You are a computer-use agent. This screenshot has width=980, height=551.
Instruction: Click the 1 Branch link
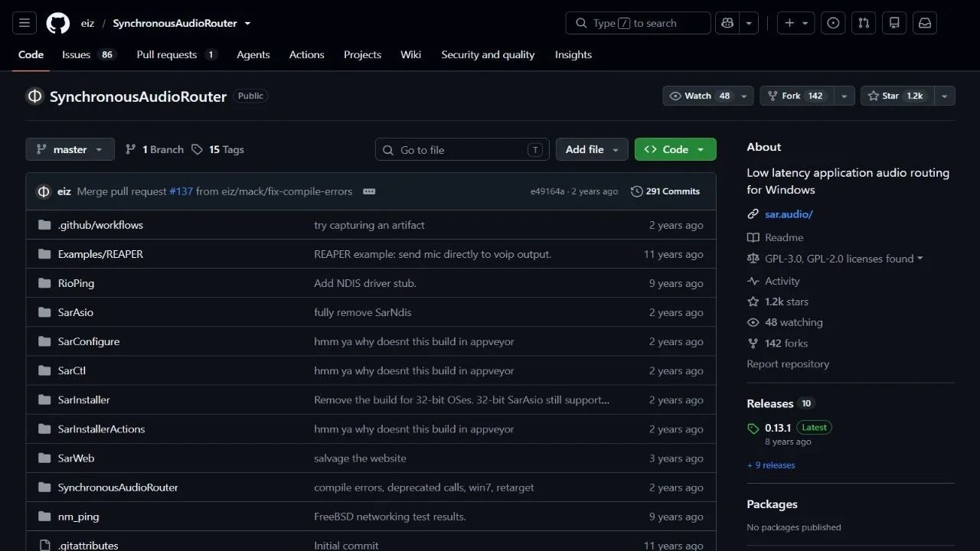[x=155, y=149]
